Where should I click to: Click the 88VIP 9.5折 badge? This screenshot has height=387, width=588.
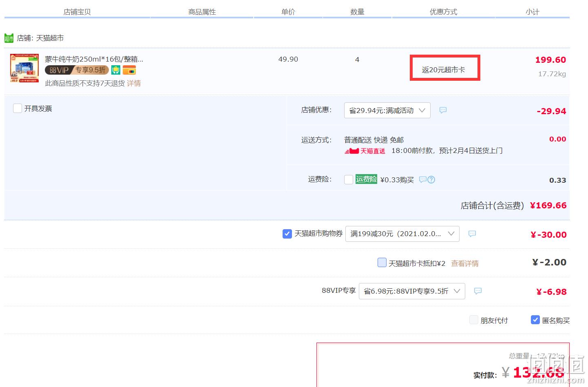(x=77, y=70)
